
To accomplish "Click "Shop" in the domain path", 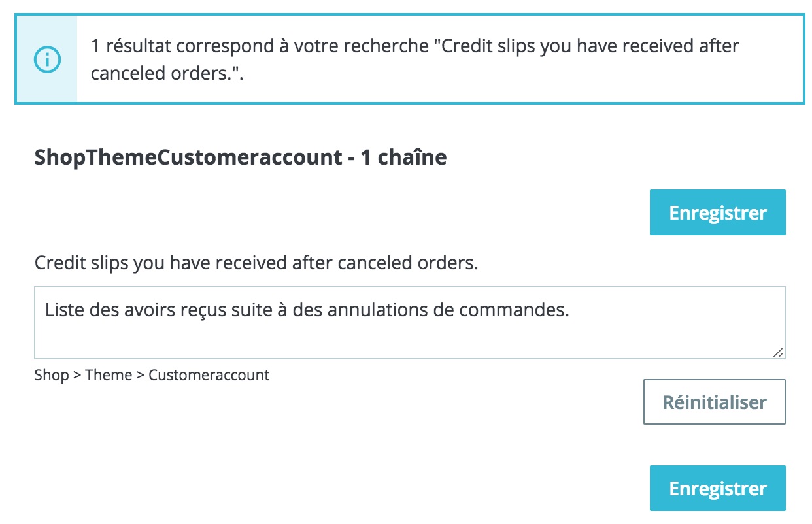I will 51,375.
